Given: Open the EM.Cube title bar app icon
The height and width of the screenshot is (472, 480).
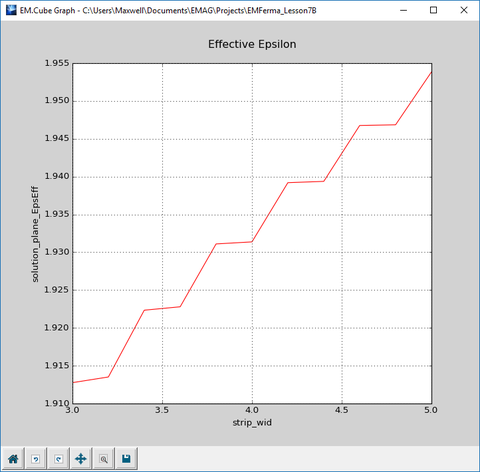Looking at the screenshot, I should [x=11, y=10].
